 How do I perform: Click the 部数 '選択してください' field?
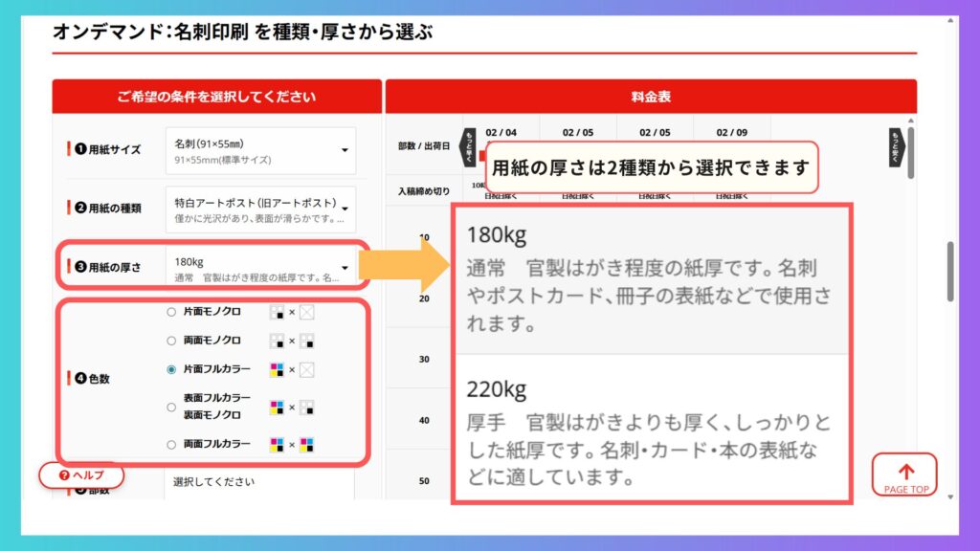tap(258, 483)
